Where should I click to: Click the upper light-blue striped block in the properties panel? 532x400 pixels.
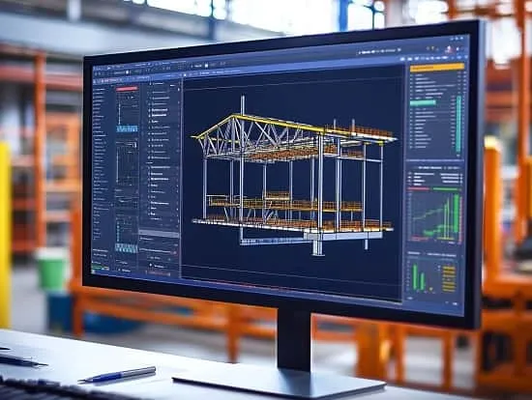[128, 129]
